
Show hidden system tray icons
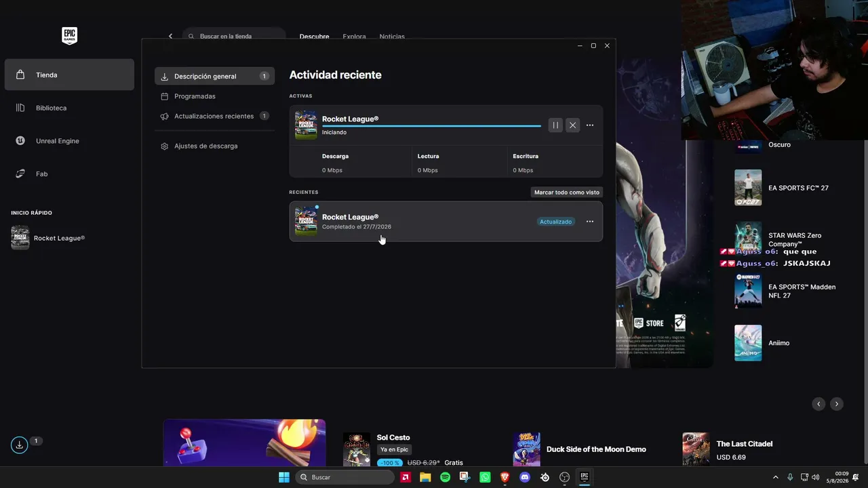point(776,477)
